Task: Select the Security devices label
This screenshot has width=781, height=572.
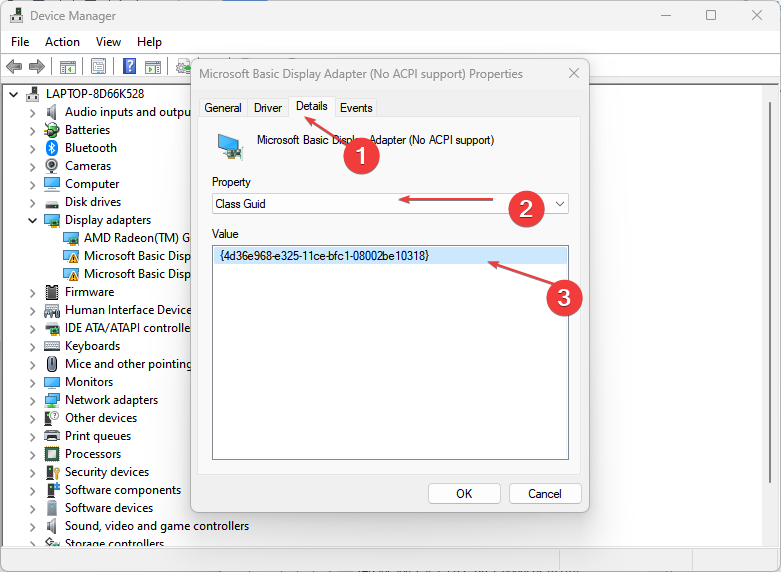Action: (x=107, y=472)
